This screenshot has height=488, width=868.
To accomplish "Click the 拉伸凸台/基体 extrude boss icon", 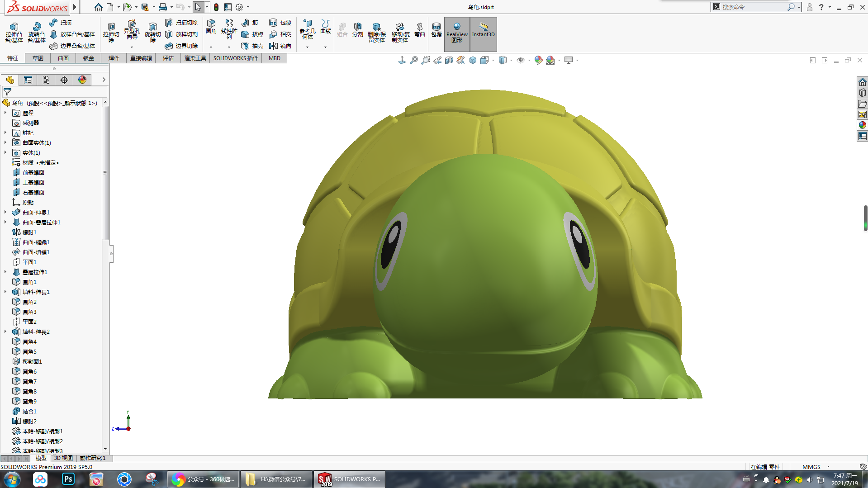I will pyautogui.click(x=14, y=27).
